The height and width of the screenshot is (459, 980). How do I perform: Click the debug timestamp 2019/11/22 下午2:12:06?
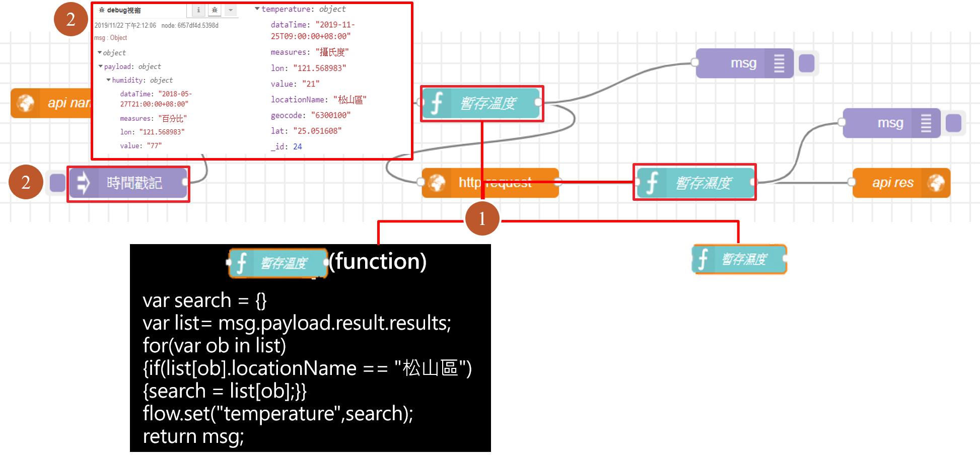click(125, 25)
